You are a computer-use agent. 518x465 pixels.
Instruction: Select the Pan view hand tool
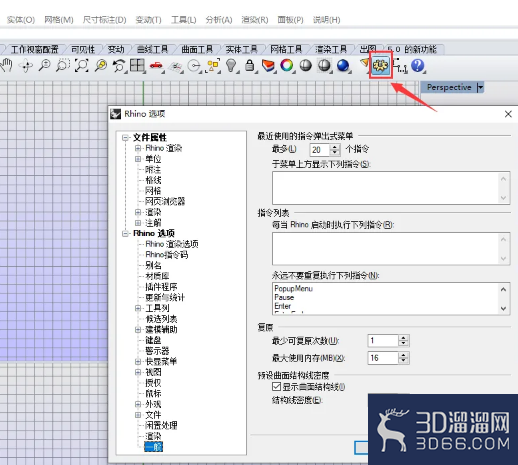coord(6,65)
